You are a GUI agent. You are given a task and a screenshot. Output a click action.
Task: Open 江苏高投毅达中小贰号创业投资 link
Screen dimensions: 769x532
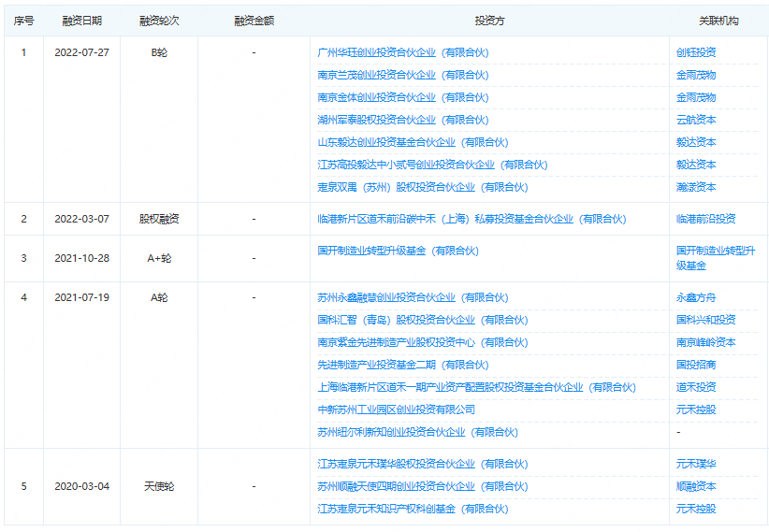(x=432, y=165)
